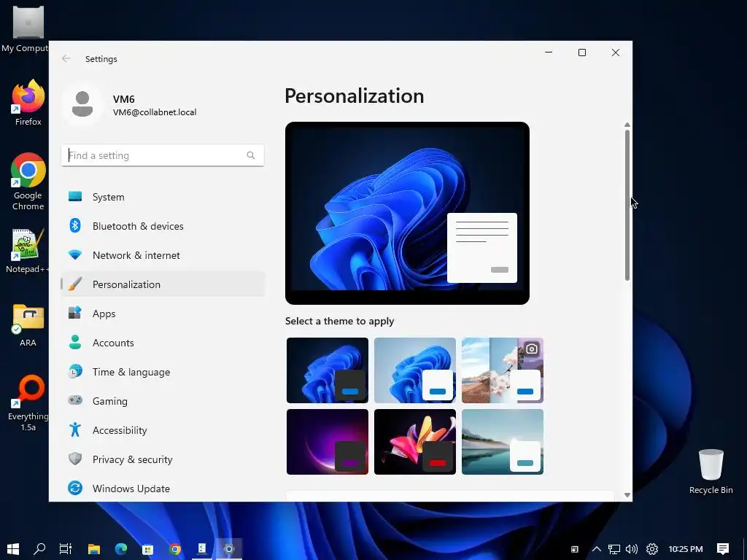
Task: Click the desktop preview image
Action: (407, 213)
